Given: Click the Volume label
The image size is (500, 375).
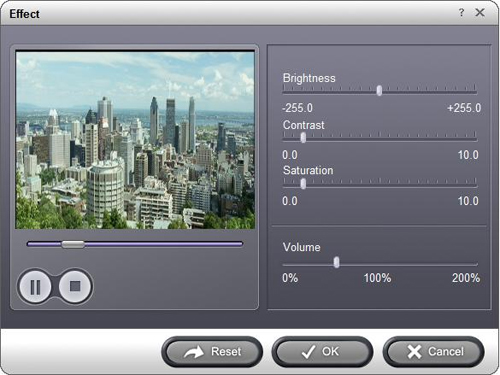Looking at the screenshot, I should point(301,247).
